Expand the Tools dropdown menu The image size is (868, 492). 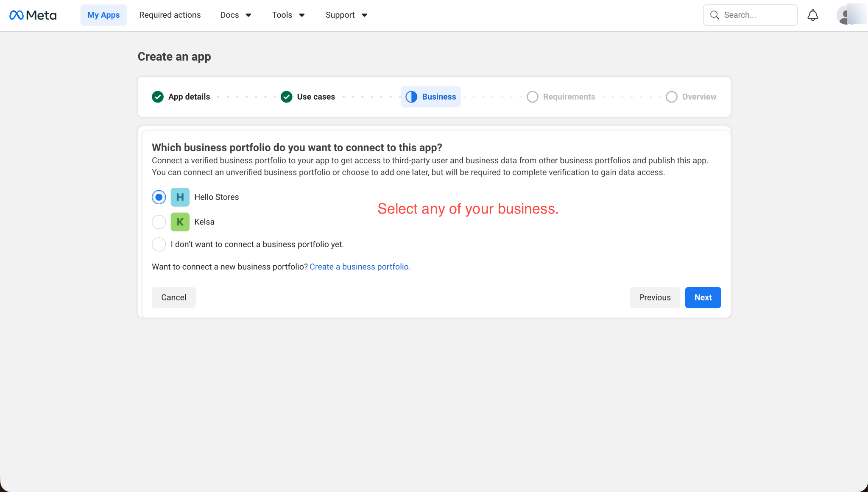(288, 15)
